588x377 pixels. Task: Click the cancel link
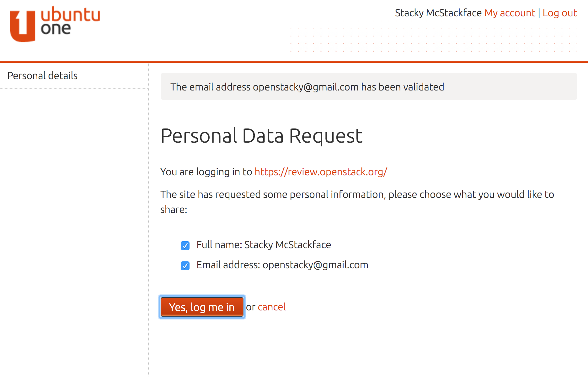(271, 307)
